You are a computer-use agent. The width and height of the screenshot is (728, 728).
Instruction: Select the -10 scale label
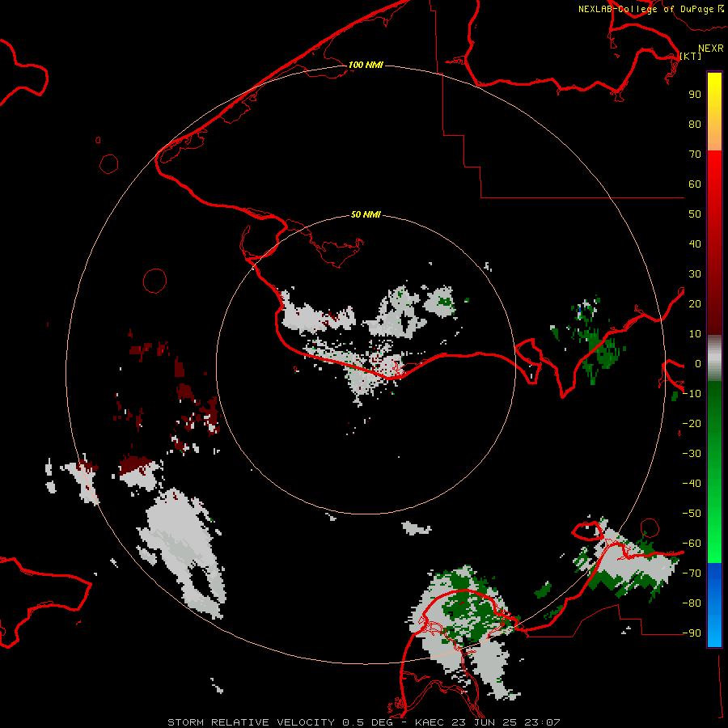[692, 394]
